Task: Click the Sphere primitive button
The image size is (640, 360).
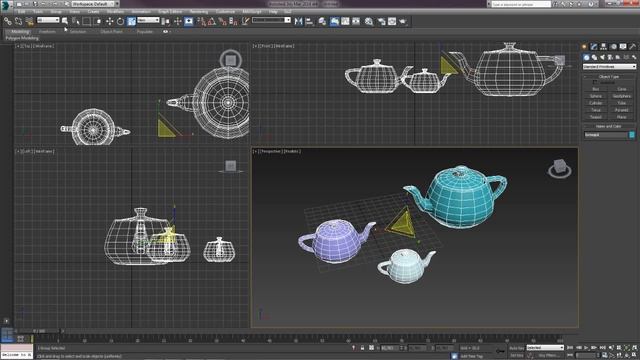Action: pos(596,96)
